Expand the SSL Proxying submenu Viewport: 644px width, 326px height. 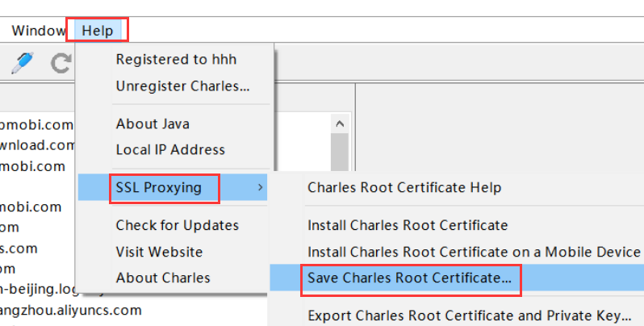tap(173, 187)
